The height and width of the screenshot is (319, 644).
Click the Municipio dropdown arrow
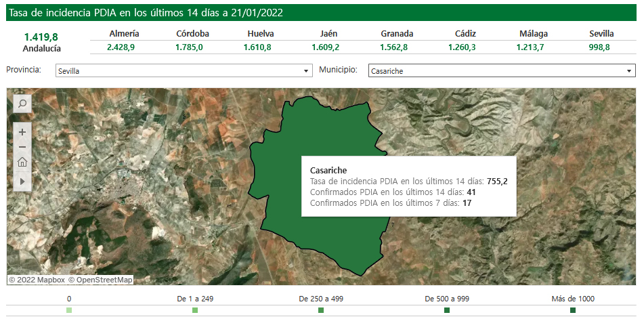629,71
